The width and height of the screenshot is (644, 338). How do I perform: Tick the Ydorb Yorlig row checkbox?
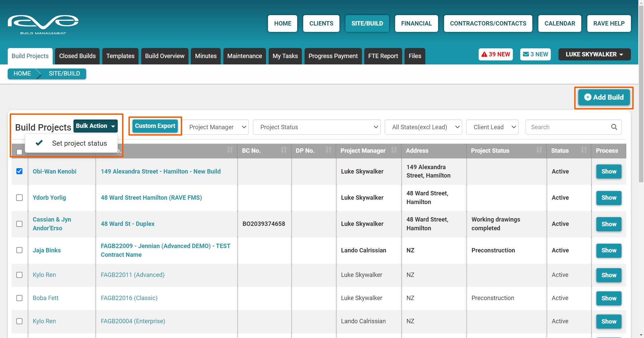(x=19, y=198)
